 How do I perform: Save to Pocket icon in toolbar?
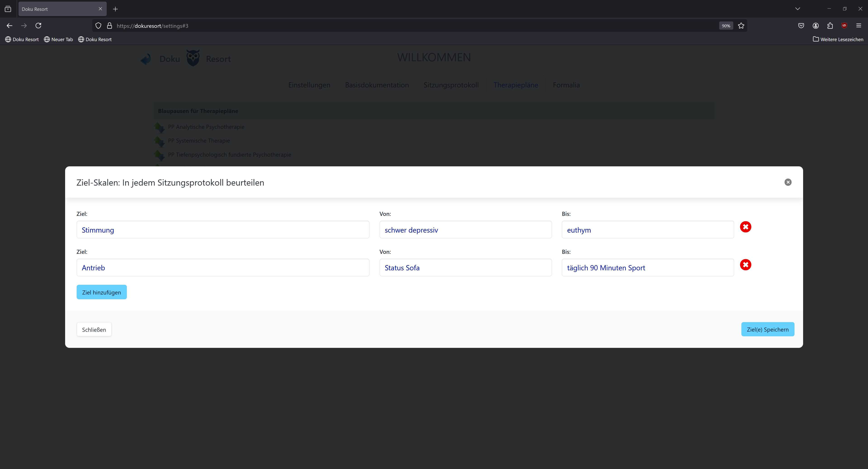(x=801, y=26)
